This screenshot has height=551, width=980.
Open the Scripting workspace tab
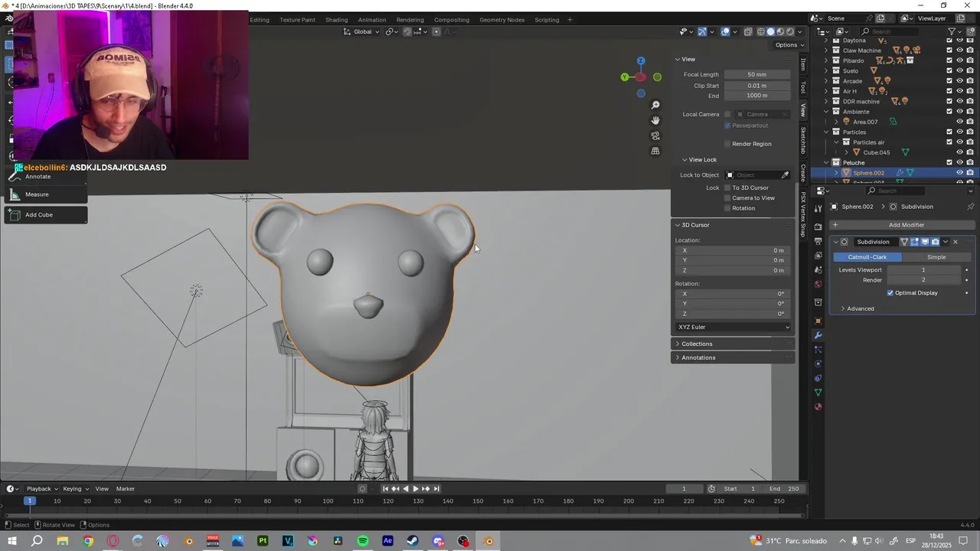pos(547,20)
